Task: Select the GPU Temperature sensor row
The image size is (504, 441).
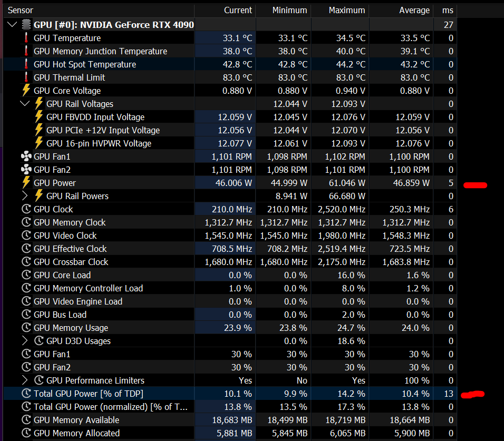Action: (x=230, y=38)
